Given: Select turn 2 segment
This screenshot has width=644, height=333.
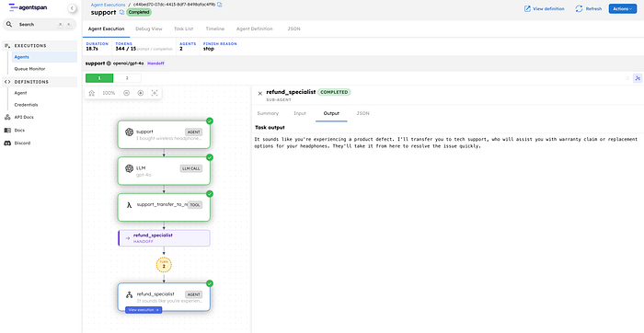Looking at the screenshot, I should pos(127,78).
